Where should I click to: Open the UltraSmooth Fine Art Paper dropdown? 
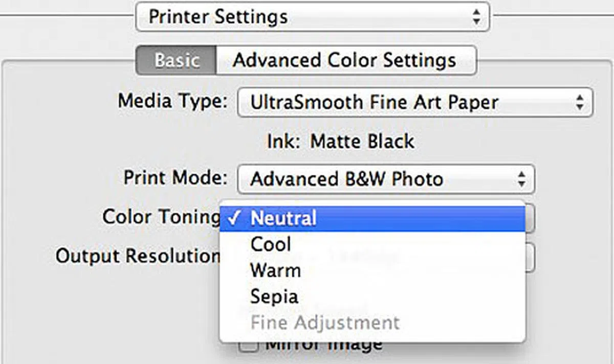pyautogui.click(x=414, y=102)
